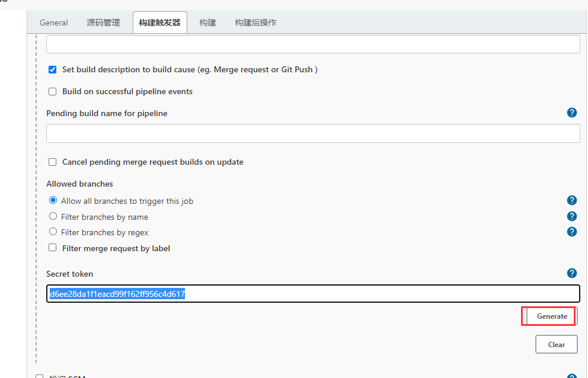Uncheck Set build description to build cause
This screenshot has height=378, width=588.
pyautogui.click(x=53, y=70)
